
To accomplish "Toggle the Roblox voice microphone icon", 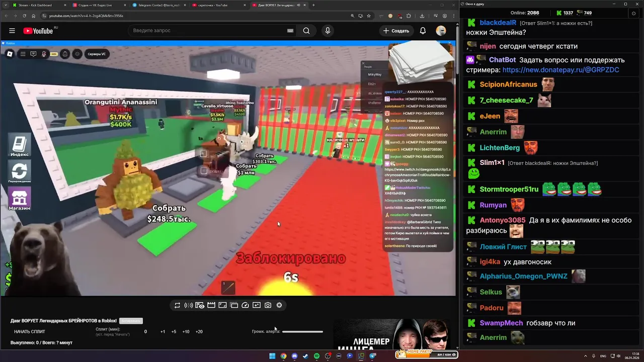I will [44, 54].
